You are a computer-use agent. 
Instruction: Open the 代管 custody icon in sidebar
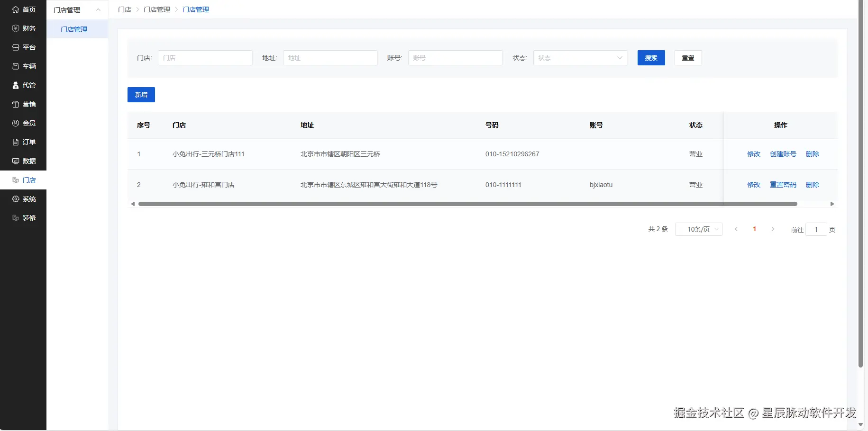click(16, 85)
